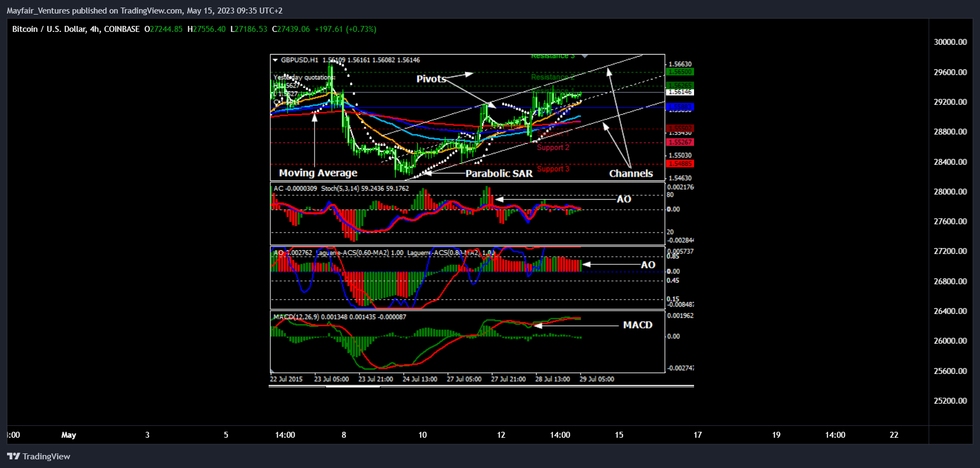Image resolution: width=980 pixels, height=468 pixels.
Task: Click the 28800.00 price axis label
Action: pos(950,131)
